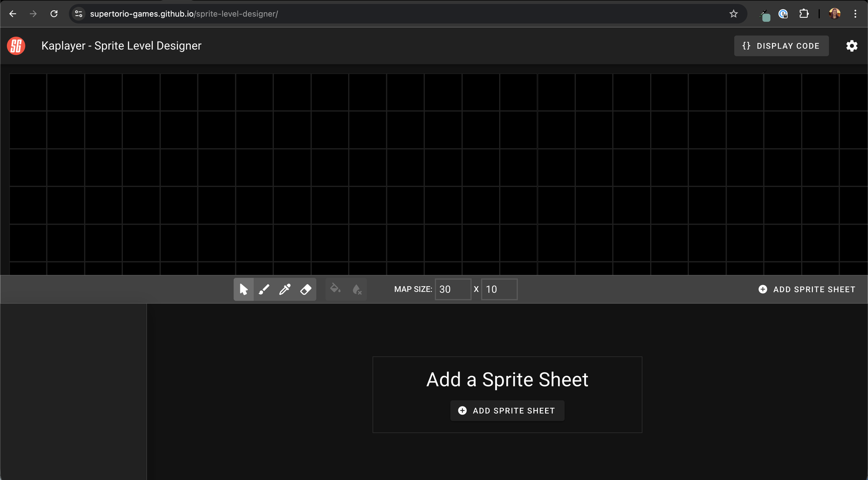868x480 pixels.
Task: Open the settings gear
Action: pyautogui.click(x=852, y=46)
